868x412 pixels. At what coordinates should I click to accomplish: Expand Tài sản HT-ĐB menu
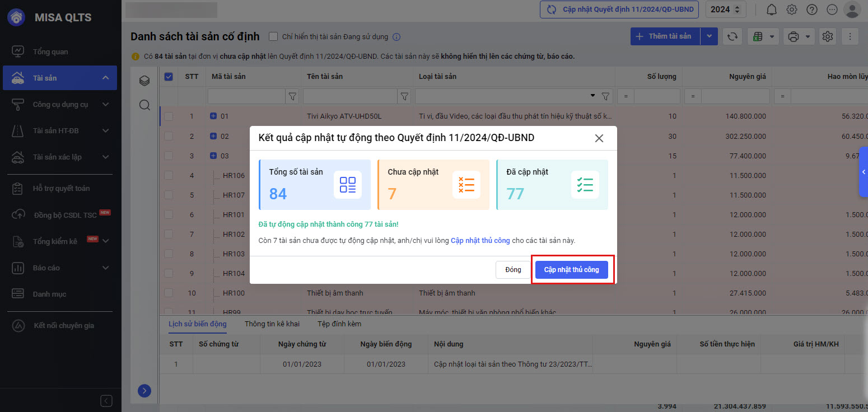tap(105, 130)
